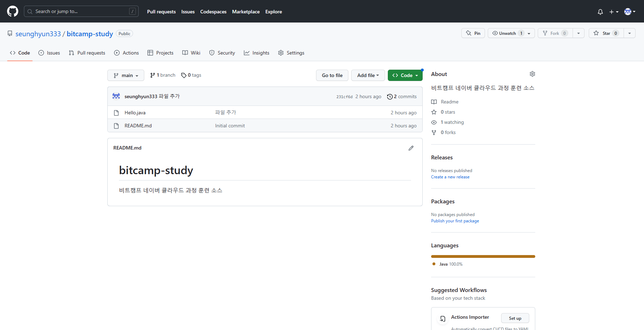Open the green Code clone dropdown
Screen dimensions: 644x330
click(405, 75)
